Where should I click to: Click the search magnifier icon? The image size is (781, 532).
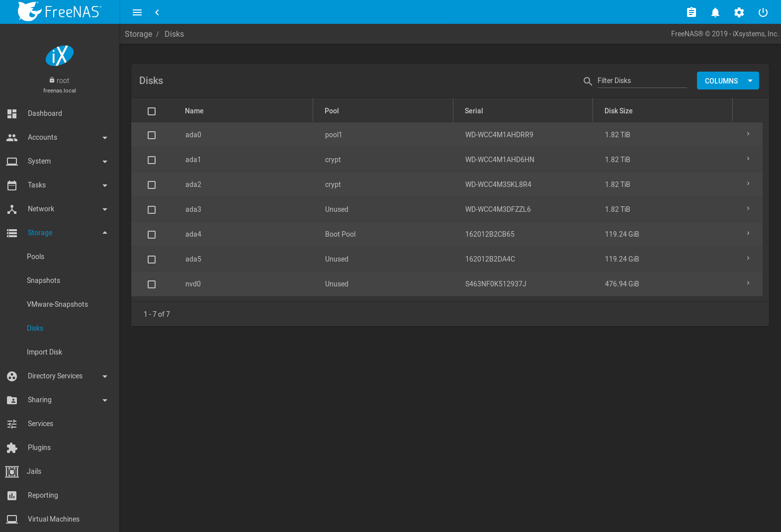[588, 81]
